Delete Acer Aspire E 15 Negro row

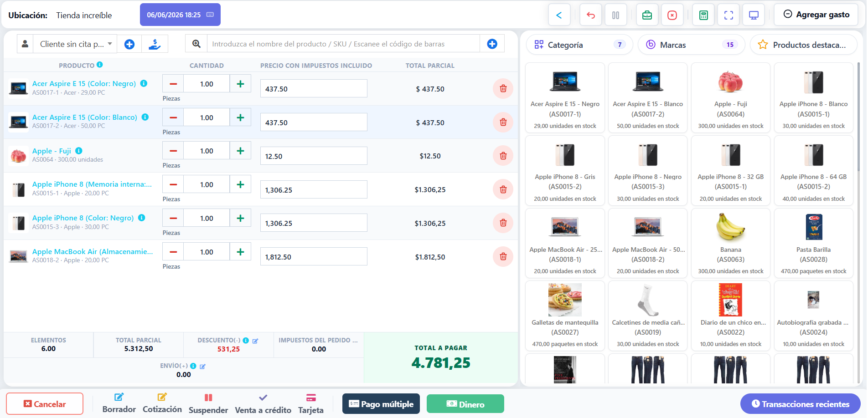503,88
